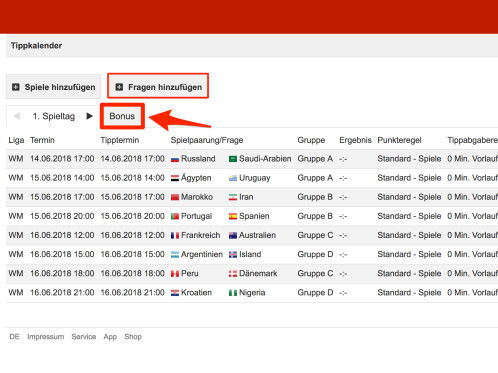498x373 pixels.
Task: Click Termin 15.06.2018 20:00 of Portugal match
Action: point(62,216)
